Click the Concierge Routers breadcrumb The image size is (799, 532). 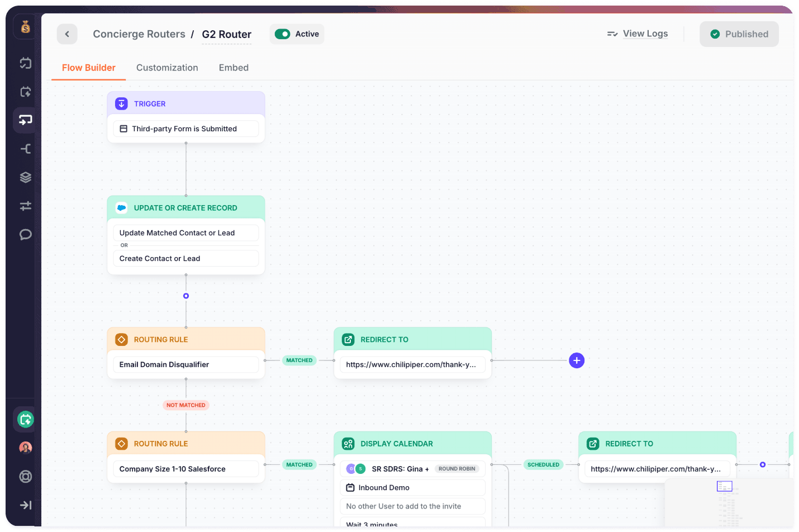139,34
